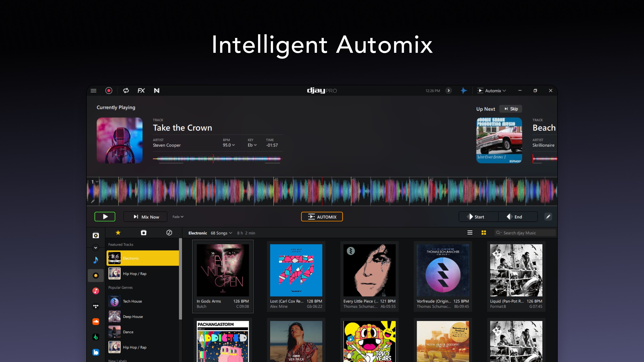The height and width of the screenshot is (362, 644).
Task: Open the FX panel
Action: 141,90
